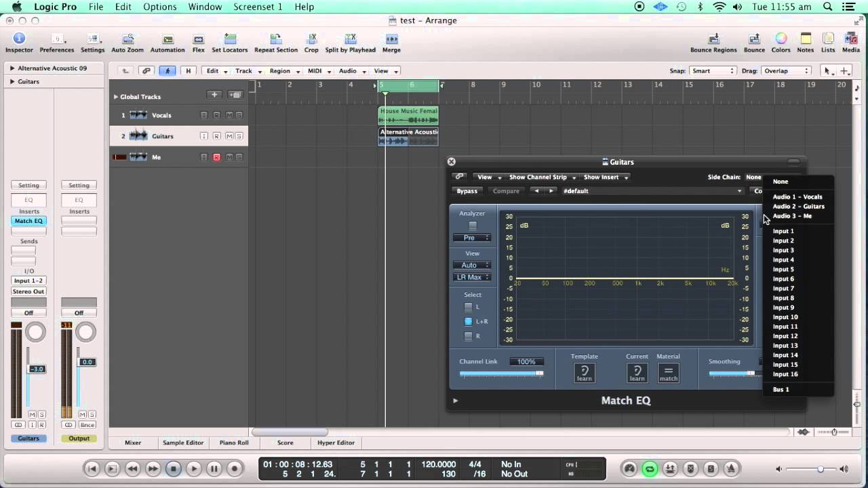This screenshot has height=488, width=868.
Task: Open the Snap Smart dropdown
Action: pyautogui.click(x=712, y=70)
